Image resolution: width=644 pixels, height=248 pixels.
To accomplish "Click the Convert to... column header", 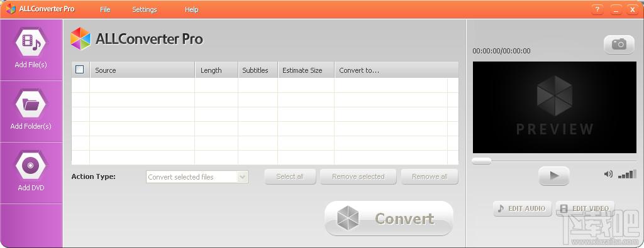I will pyautogui.click(x=396, y=70).
